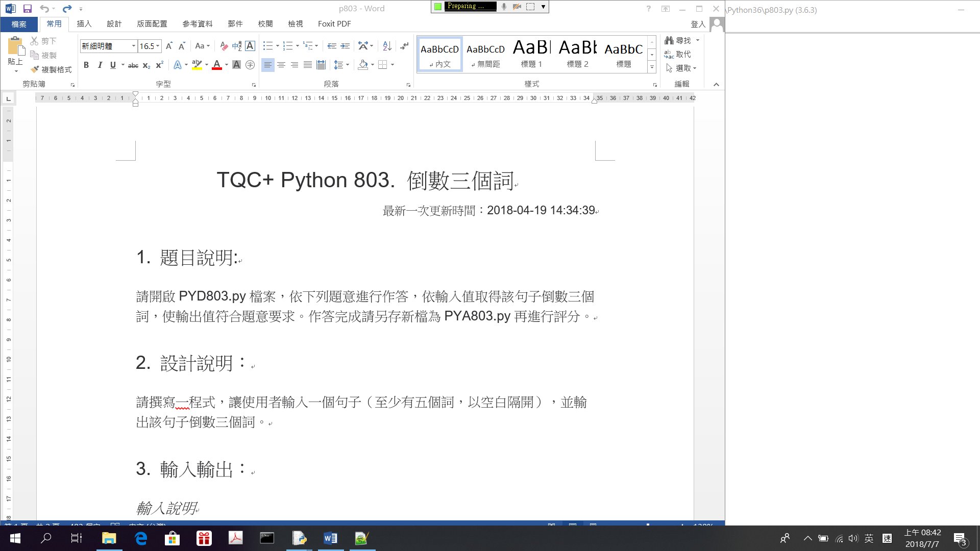
Task: Open the bullets list dropdown arrow
Action: [x=278, y=46]
